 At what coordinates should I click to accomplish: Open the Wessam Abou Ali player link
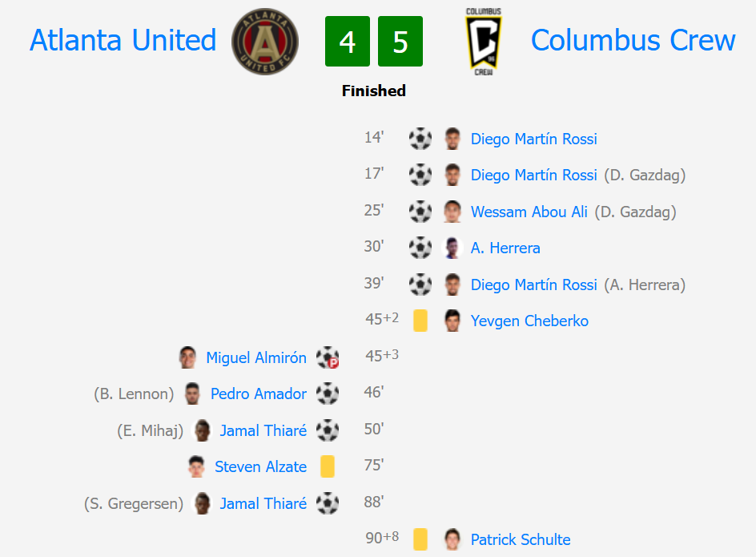tap(529, 212)
